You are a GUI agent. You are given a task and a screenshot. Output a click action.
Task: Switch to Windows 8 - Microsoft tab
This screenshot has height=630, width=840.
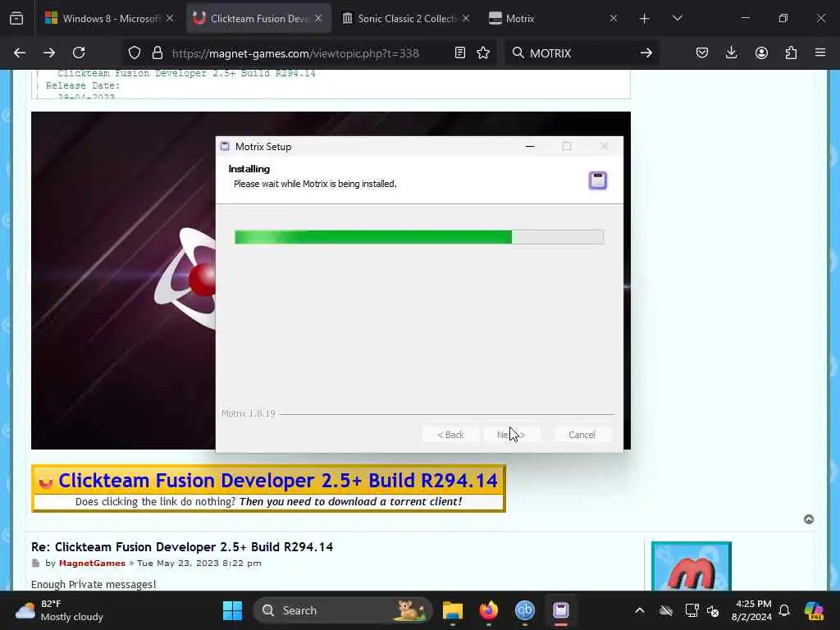point(109,18)
